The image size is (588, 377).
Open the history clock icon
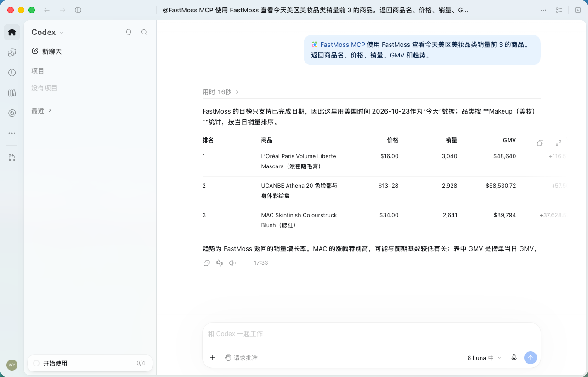(x=12, y=73)
